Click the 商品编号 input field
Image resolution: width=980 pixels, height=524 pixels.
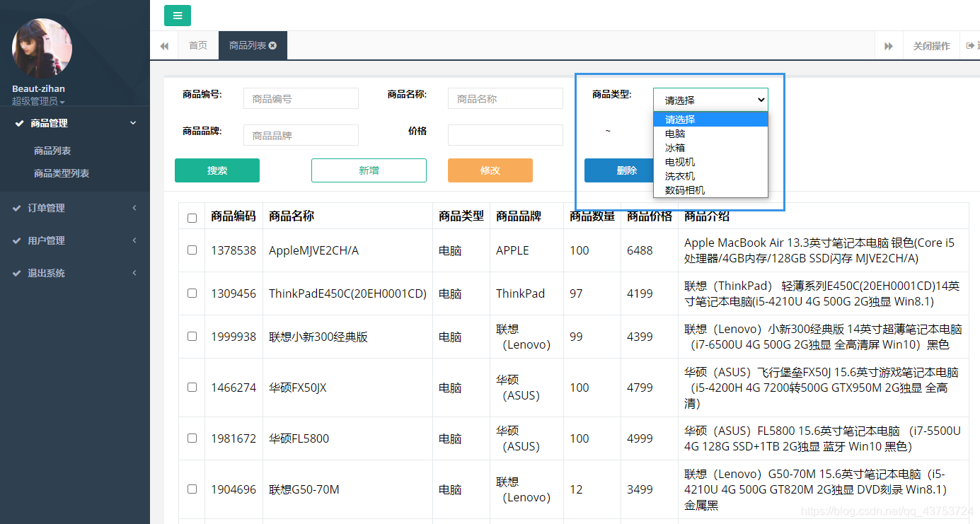pyautogui.click(x=301, y=99)
